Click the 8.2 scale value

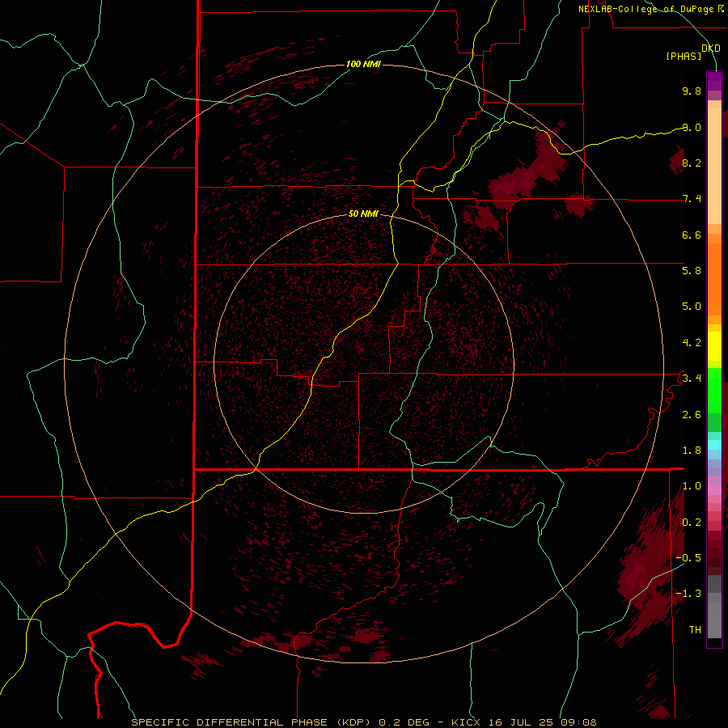(x=692, y=163)
